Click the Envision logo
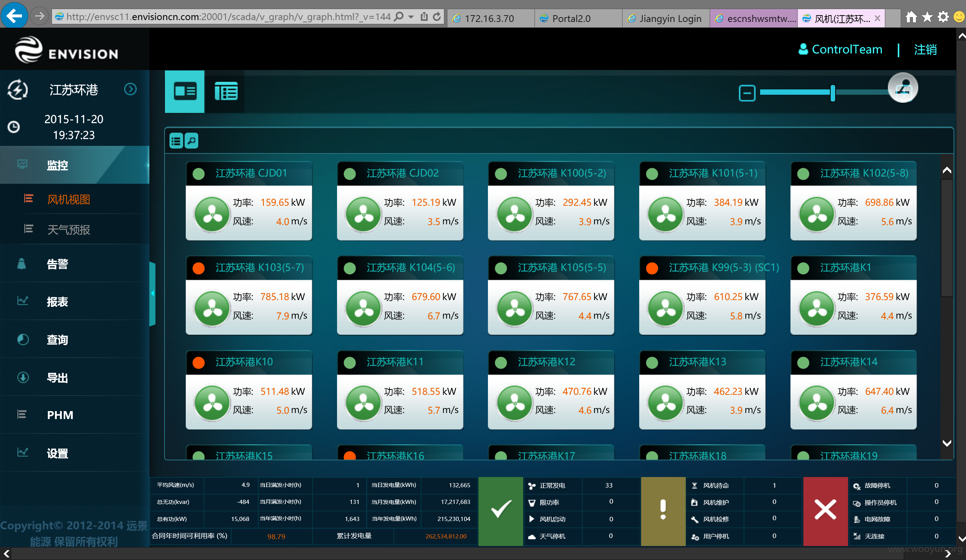This screenshot has width=966, height=560. click(67, 50)
